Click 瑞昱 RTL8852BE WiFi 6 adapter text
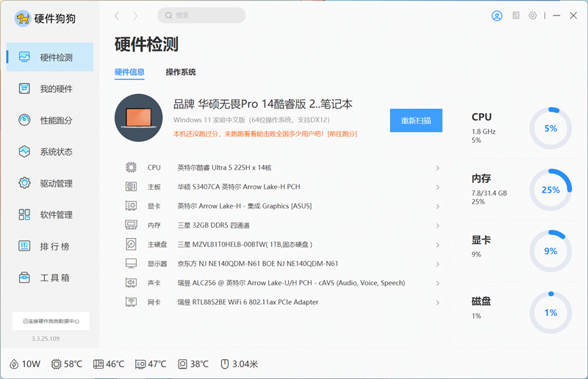588x379 pixels. point(248,302)
